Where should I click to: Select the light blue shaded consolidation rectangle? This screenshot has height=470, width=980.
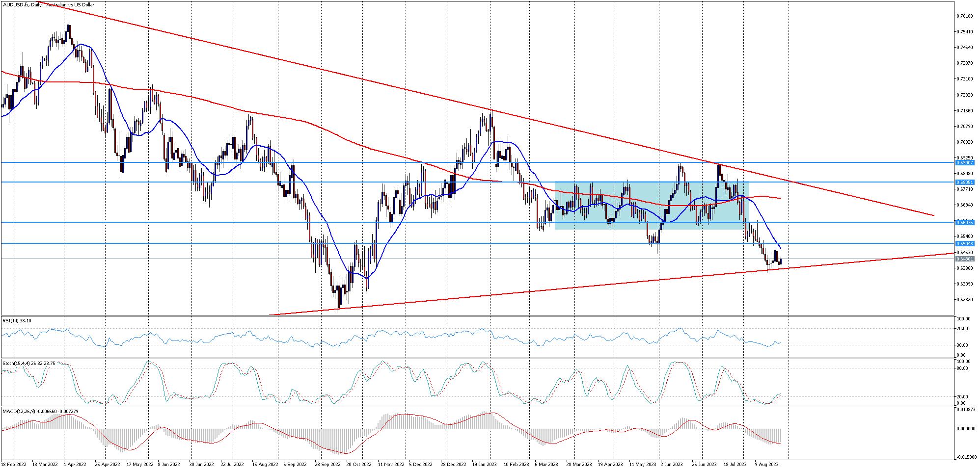652,206
